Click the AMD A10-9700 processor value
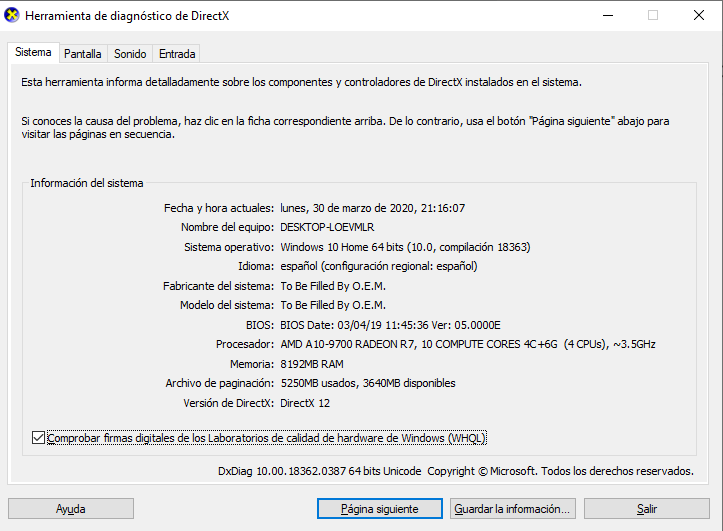The image size is (723, 531). click(x=468, y=344)
